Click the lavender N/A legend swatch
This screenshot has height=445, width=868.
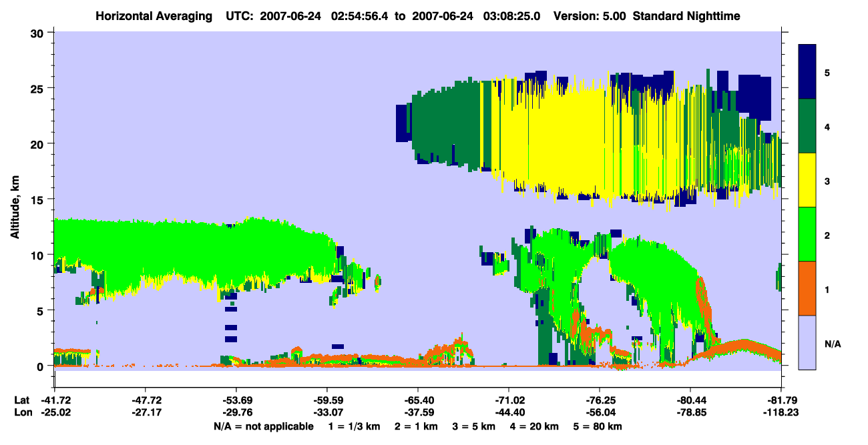click(807, 342)
